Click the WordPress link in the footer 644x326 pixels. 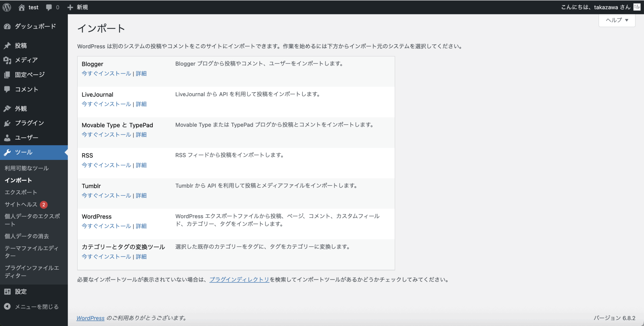pos(90,318)
